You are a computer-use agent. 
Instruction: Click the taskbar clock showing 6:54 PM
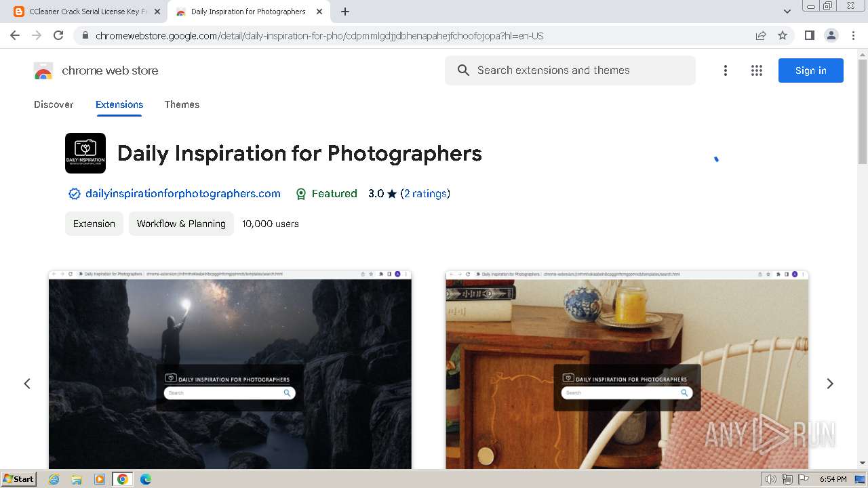pyautogui.click(x=833, y=479)
